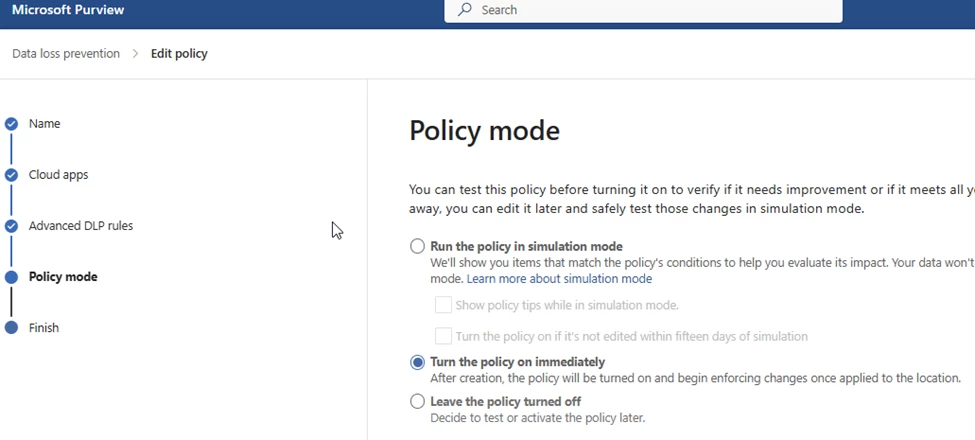Click the Advanced DLP rules checkmark icon
Image resolution: width=975 pixels, height=440 pixels.
pyautogui.click(x=11, y=226)
